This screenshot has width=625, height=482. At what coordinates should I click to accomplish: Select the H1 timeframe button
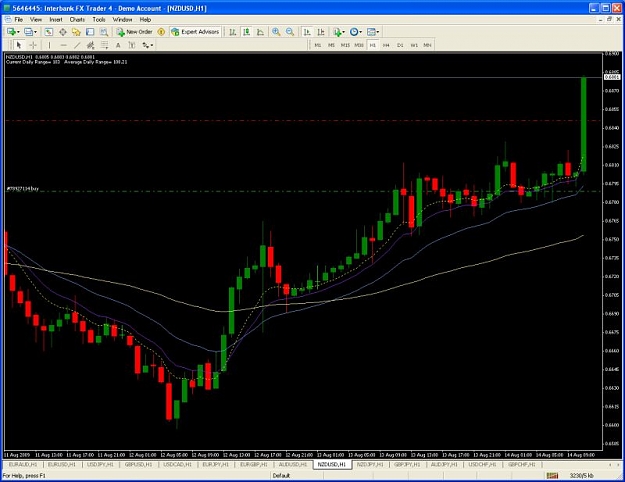(373, 45)
